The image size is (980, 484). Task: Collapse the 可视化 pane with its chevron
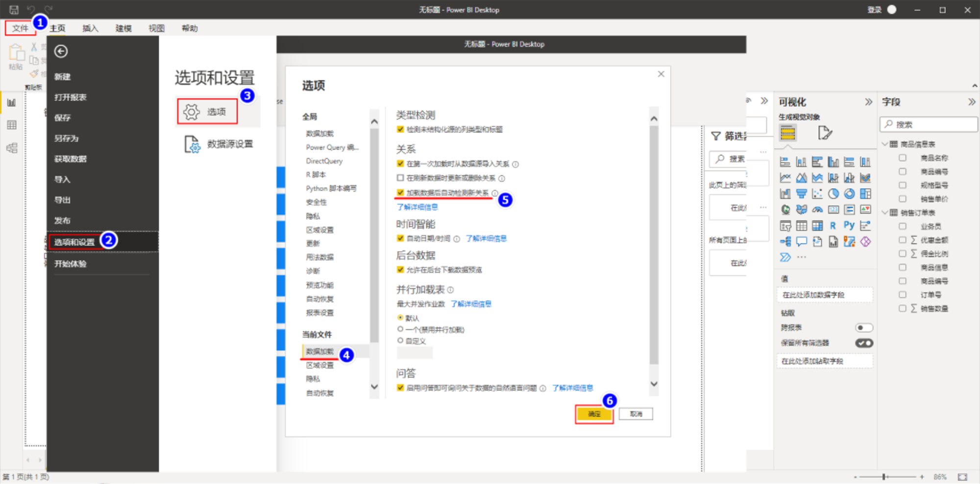click(x=868, y=102)
